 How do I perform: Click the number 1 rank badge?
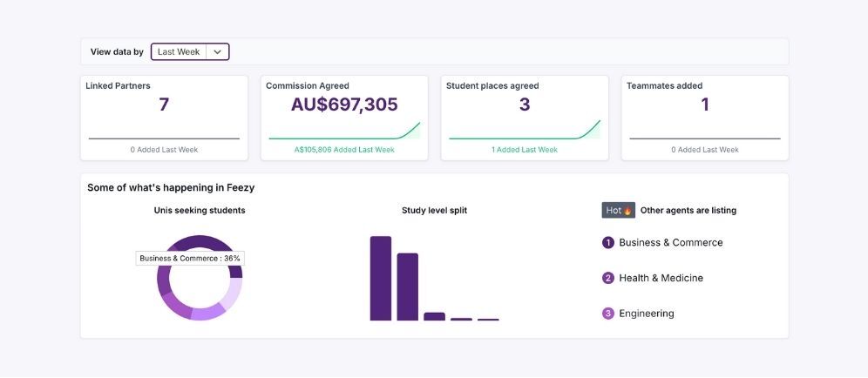point(608,243)
